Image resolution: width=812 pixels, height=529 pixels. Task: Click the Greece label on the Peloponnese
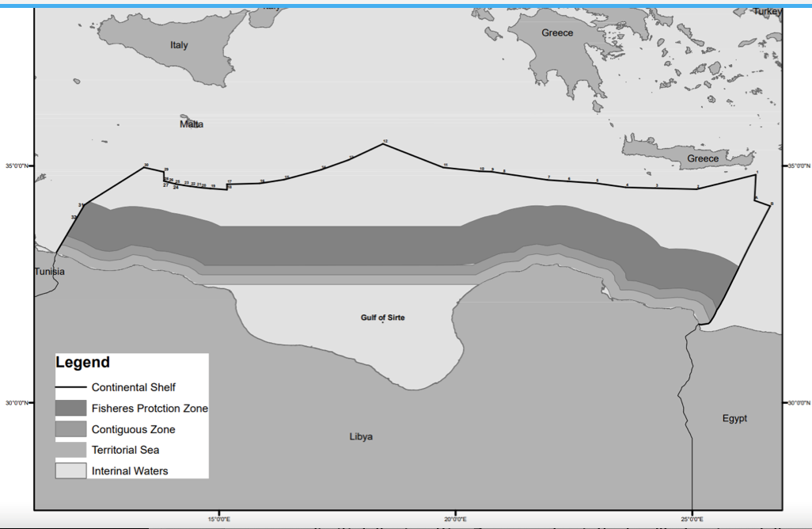click(557, 32)
